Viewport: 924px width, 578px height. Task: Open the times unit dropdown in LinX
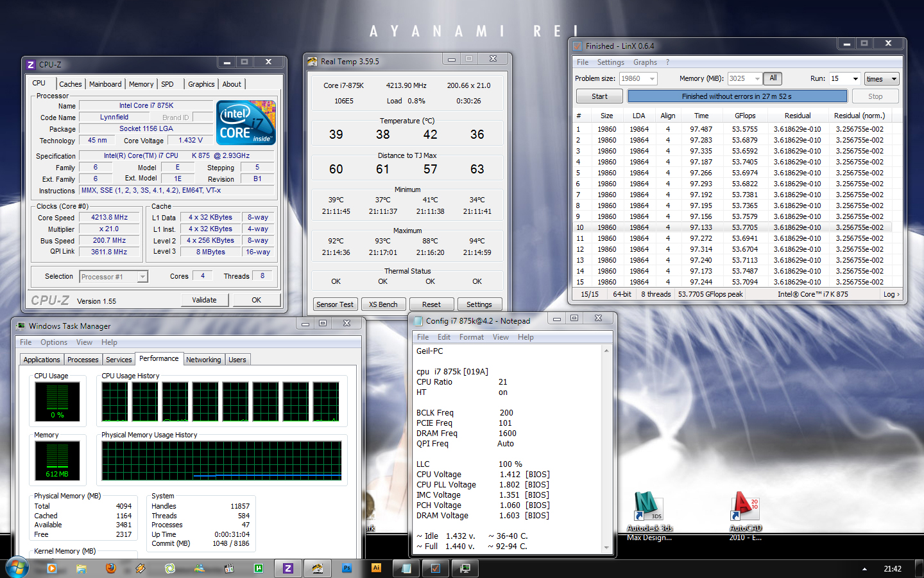[882, 79]
